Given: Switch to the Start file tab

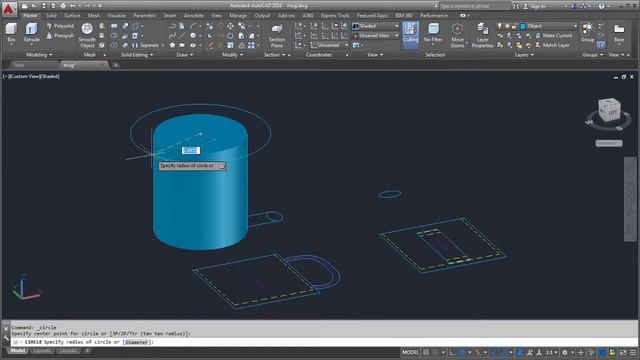Looking at the screenshot, I should click(19, 65).
